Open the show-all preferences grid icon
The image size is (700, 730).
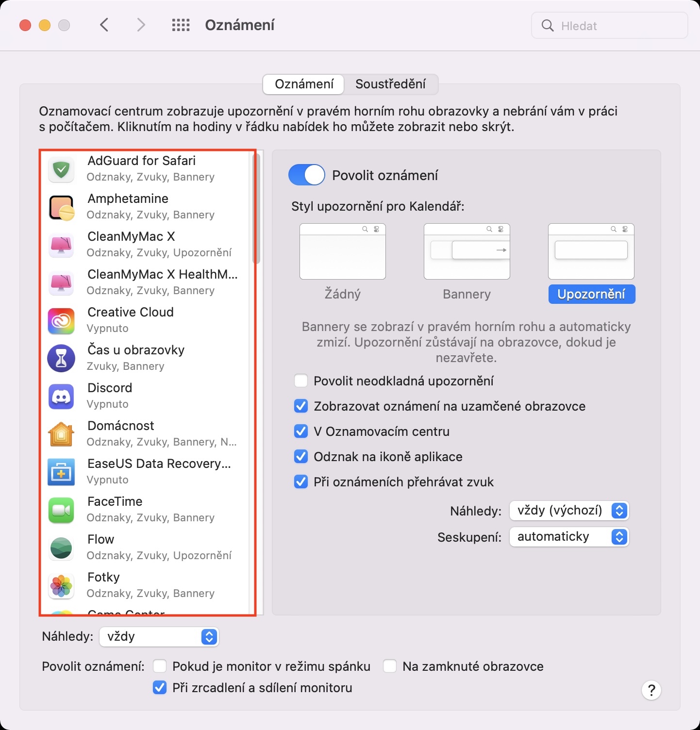[181, 25]
